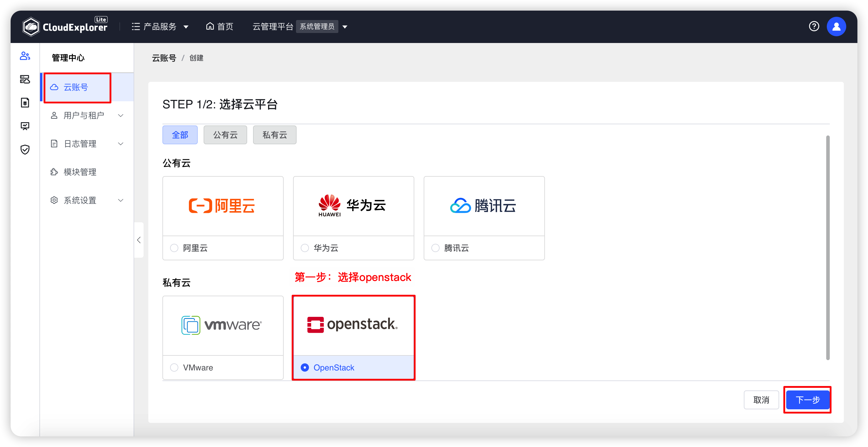Click the CloudExplorer Lite logo
Image resolution: width=868 pixels, height=447 pixels.
pyautogui.click(x=65, y=26)
